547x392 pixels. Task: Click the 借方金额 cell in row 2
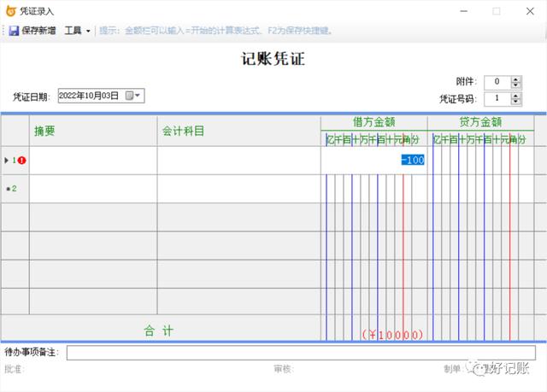click(x=374, y=189)
